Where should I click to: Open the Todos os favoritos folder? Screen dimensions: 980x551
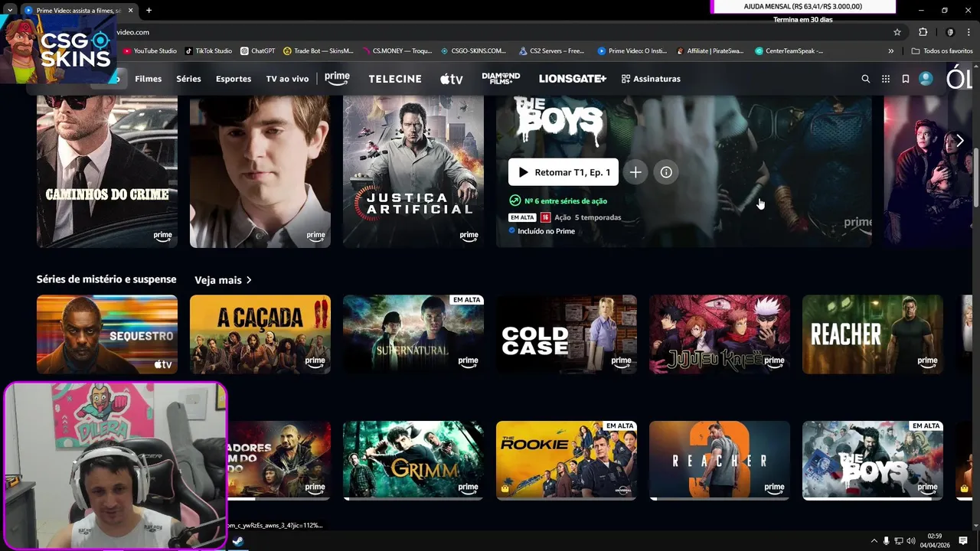[942, 51]
